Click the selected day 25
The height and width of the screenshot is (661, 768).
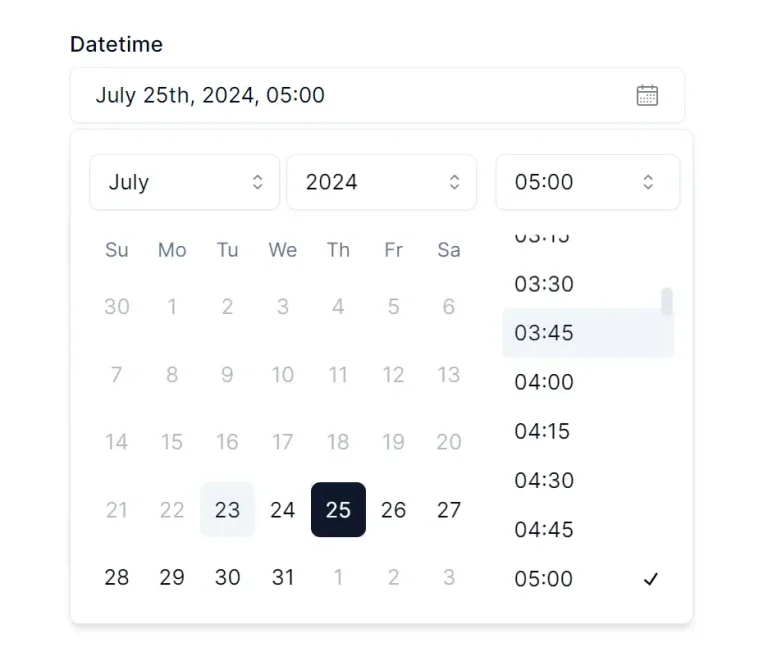click(338, 510)
